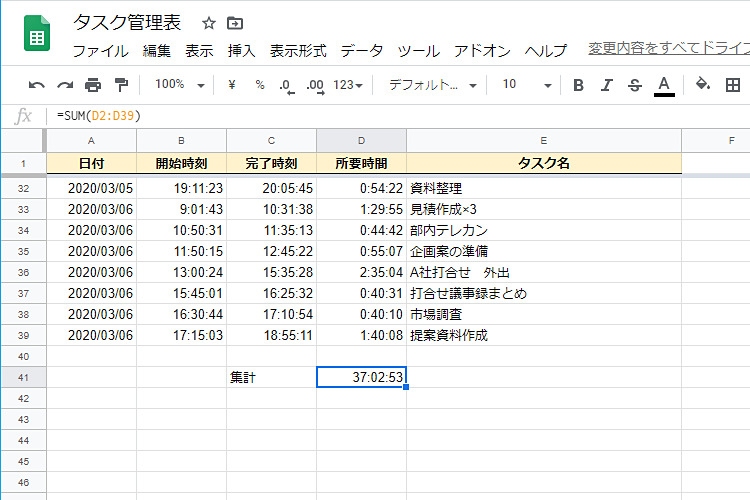Open the 123 number formats dropdown
Viewport: 750px width, 500px height.
point(348,85)
